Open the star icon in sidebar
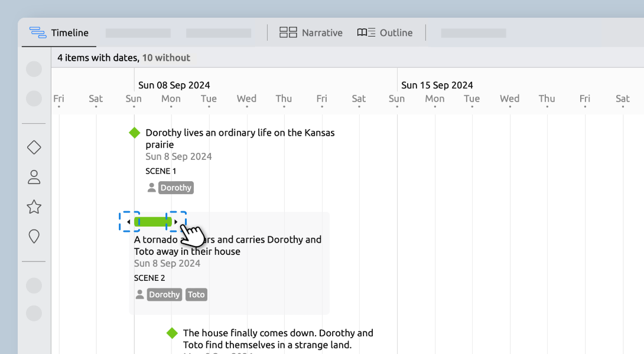The height and width of the screenshot is (354, 644). pyautogui.click(x=34, y=206)
